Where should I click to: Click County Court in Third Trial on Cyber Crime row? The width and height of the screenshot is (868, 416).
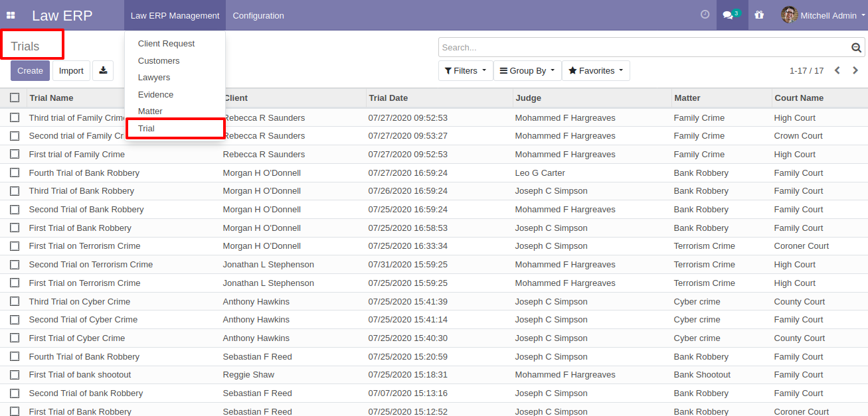click(800, 301)
